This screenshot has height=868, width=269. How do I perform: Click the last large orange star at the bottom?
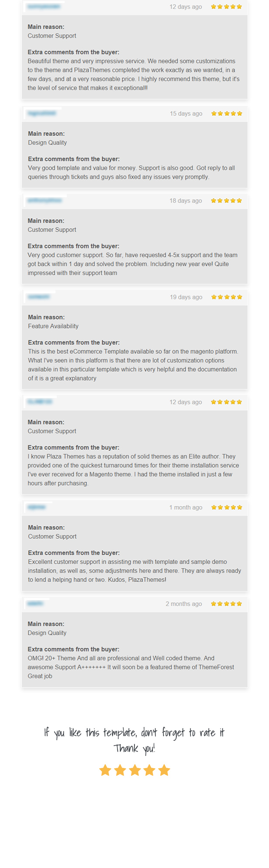(164, 770)
